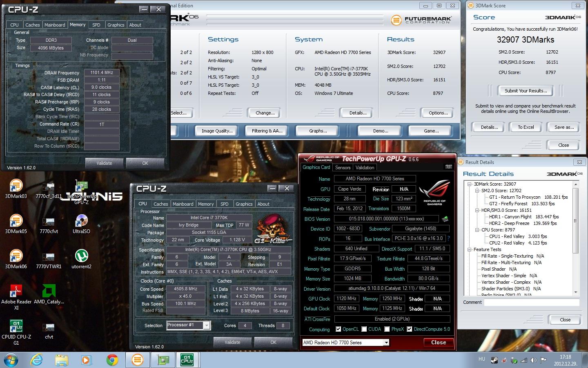The width and height of the screenshot is (588, 368).
Task: Click the volume speaker tray icon
Action: 534,360
